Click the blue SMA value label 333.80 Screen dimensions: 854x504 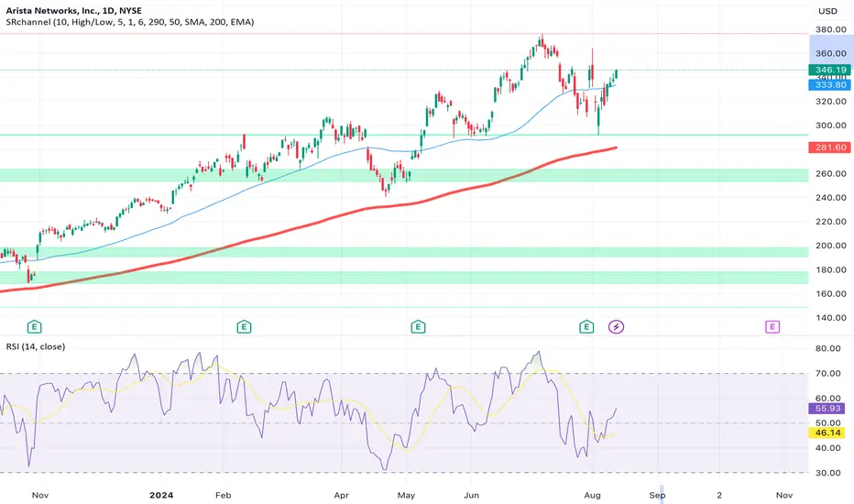pyautogui.click(x=830, y=84)
